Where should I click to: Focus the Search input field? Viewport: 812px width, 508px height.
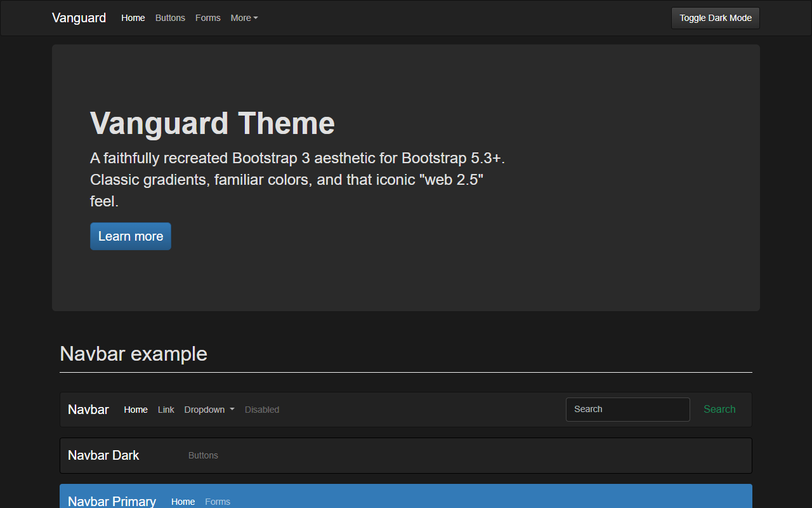pos(628,410)
